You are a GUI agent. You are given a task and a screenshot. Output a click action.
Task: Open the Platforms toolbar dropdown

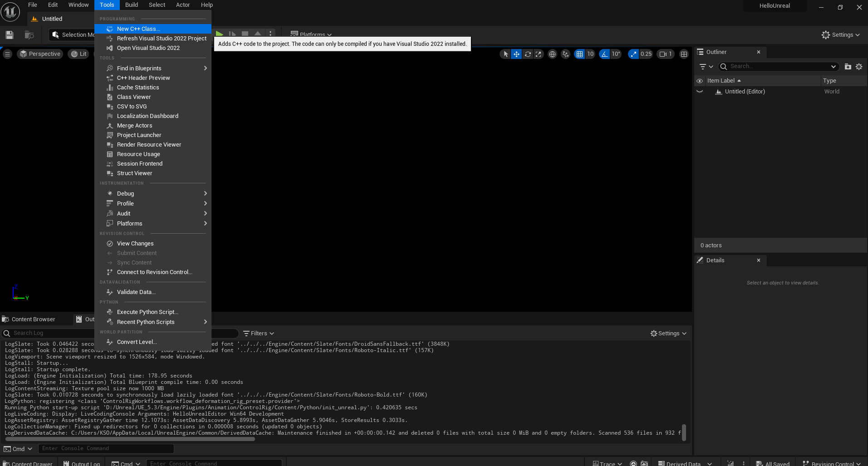click(311, 34)
